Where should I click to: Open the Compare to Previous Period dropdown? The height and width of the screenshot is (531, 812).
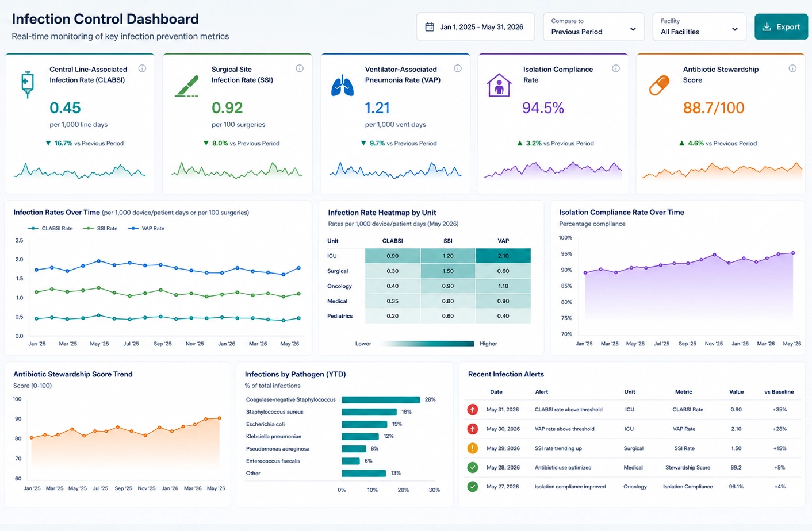tap(593, 27)
